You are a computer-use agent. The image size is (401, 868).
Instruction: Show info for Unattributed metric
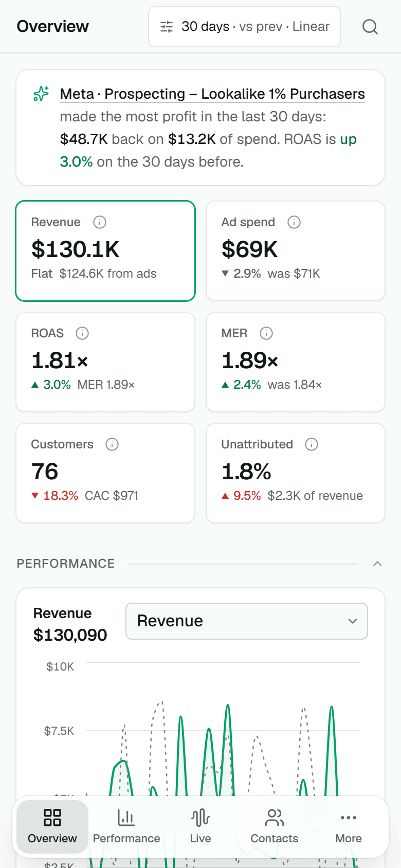pos(312,444)
